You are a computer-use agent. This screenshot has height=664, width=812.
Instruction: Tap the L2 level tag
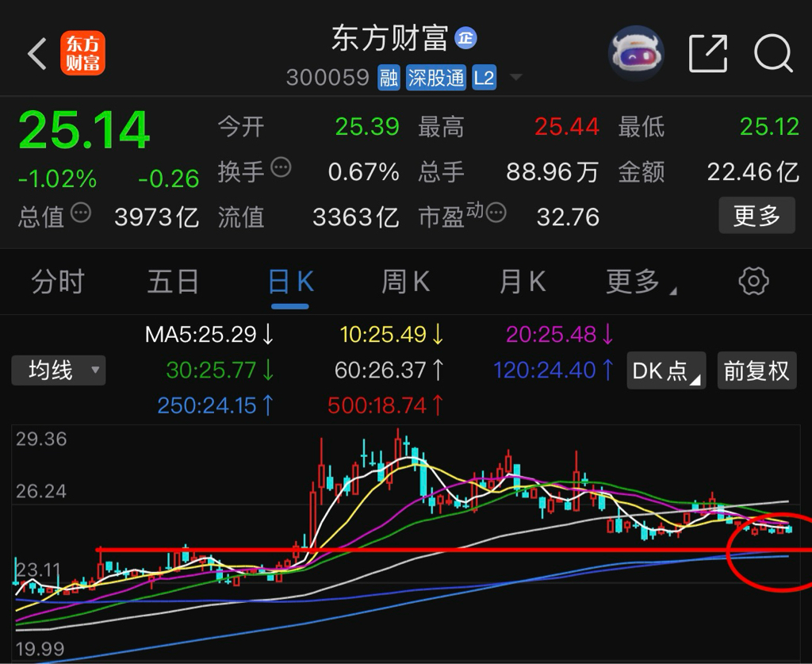pos(485,78)
